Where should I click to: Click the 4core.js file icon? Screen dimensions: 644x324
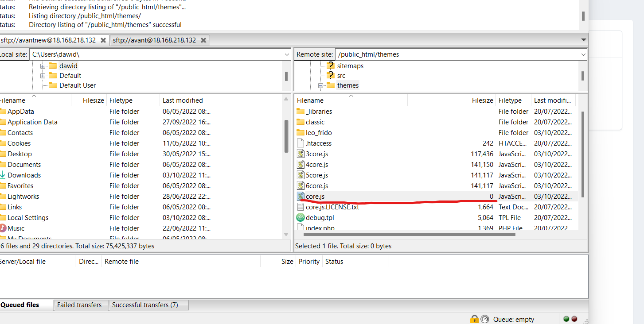(x=301, y=164)
